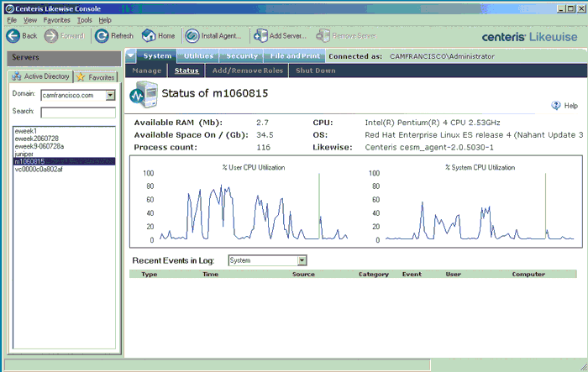The width and height of the screenshot is (588, 372).
Task: Click the Forward arrow icon
Action: pyautogui.click(x=51, y=36)
